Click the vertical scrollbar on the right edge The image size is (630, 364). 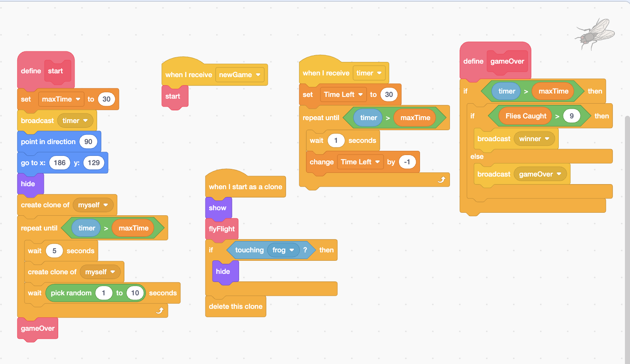pos(627,240)
